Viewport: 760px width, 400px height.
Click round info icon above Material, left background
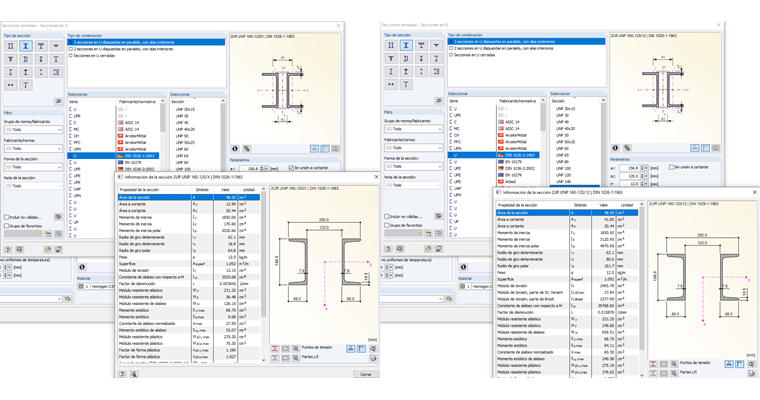(x=82, y=267)
